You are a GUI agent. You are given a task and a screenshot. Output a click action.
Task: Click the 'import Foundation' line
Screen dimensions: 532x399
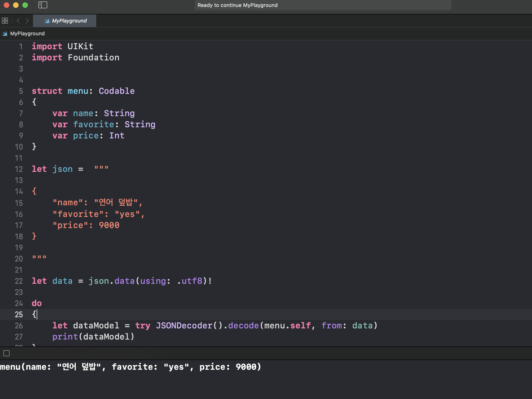(x=76, y=58)
